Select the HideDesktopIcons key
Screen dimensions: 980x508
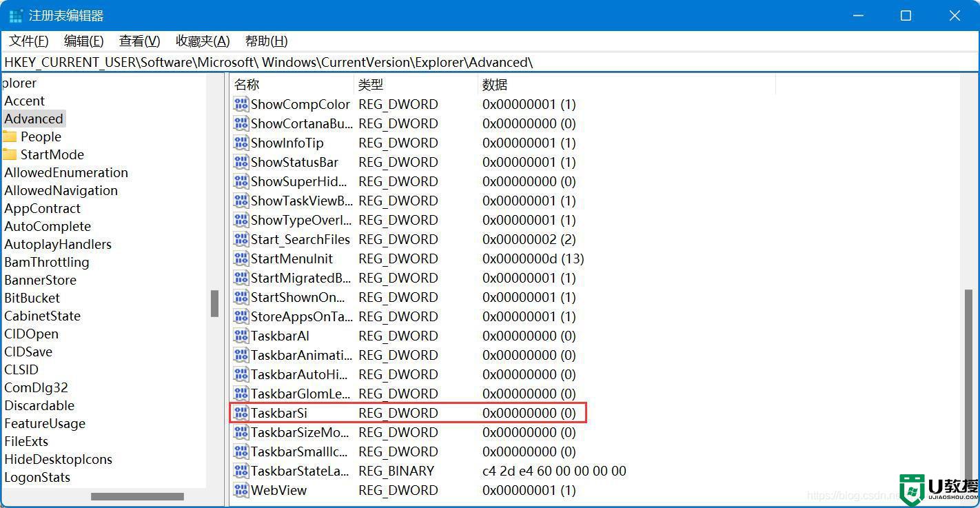[x=59, y=459]
